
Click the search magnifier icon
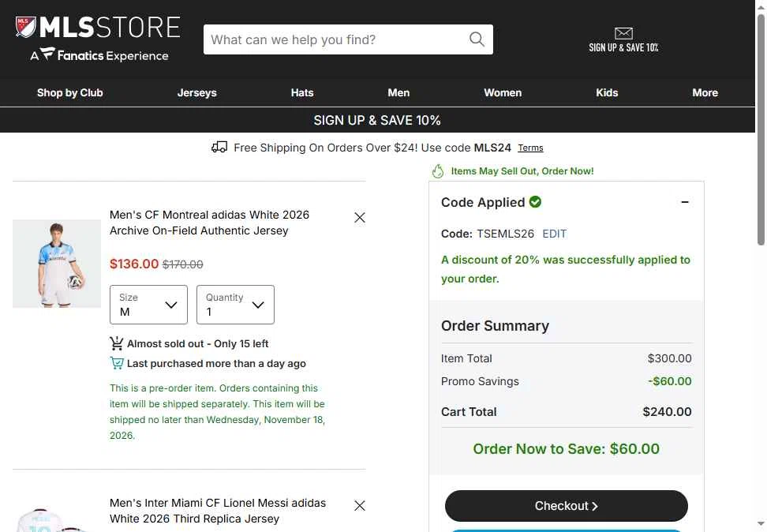[477, 39]
